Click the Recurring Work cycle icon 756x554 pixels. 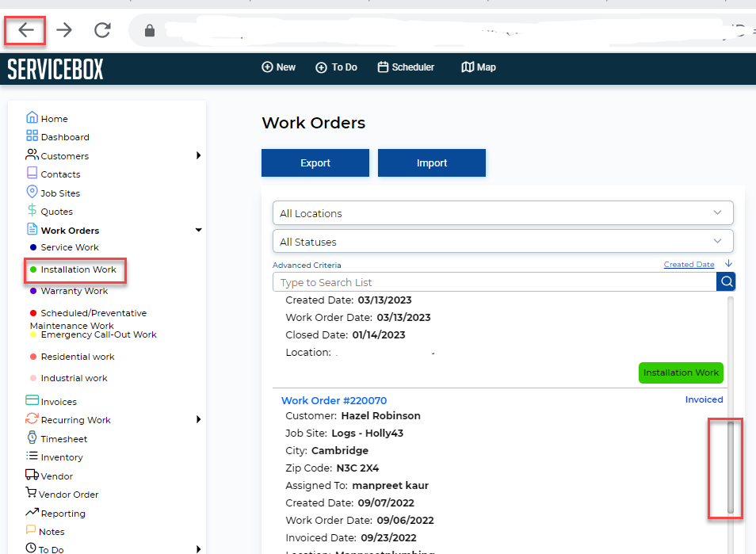32,418
